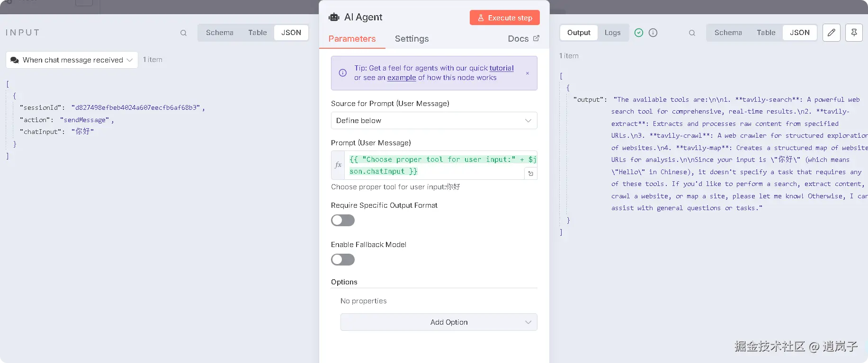Click the green success checkmark icon

coord(639,33)
